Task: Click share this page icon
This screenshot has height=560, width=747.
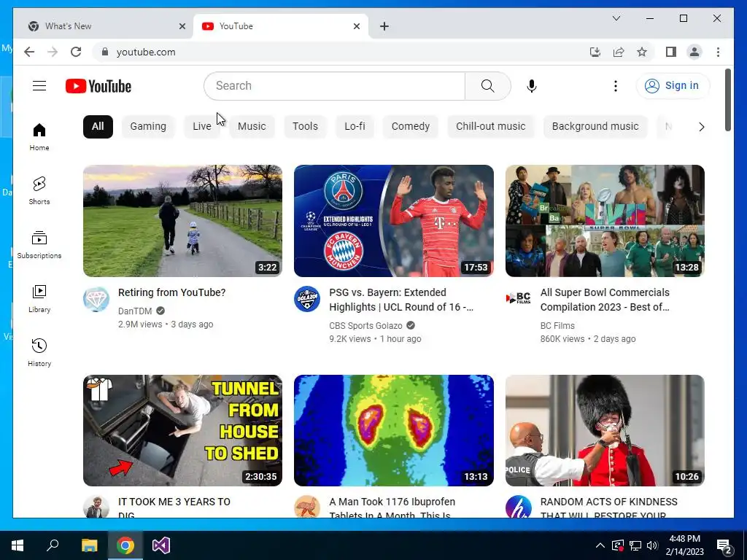Action: tap(619, 52)
